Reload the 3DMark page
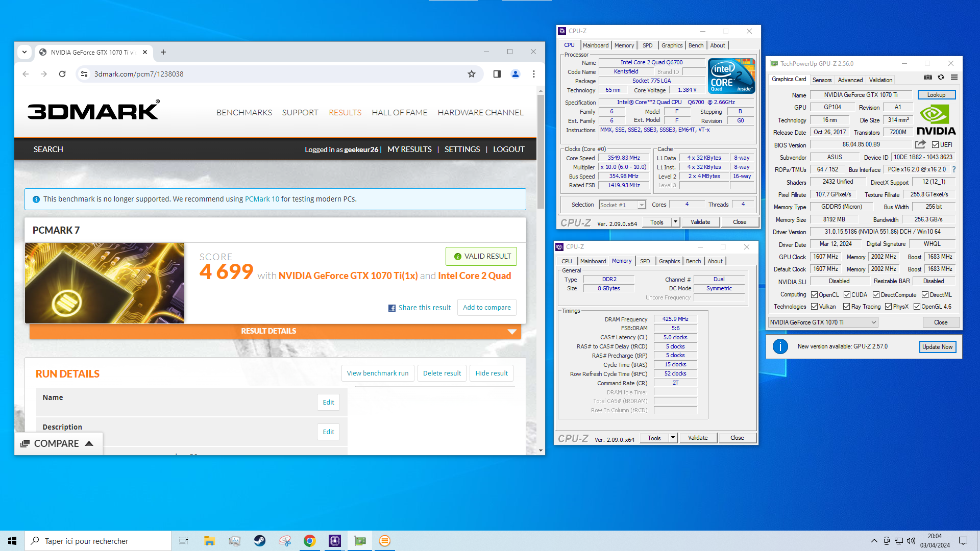Image resolution: width=980 pixels, height=551 pixels. [62, 74]
